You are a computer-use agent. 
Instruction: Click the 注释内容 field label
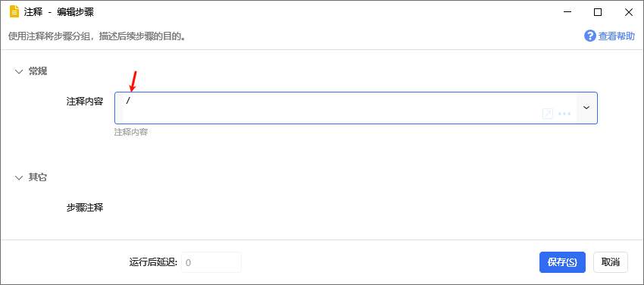(85, 102)
